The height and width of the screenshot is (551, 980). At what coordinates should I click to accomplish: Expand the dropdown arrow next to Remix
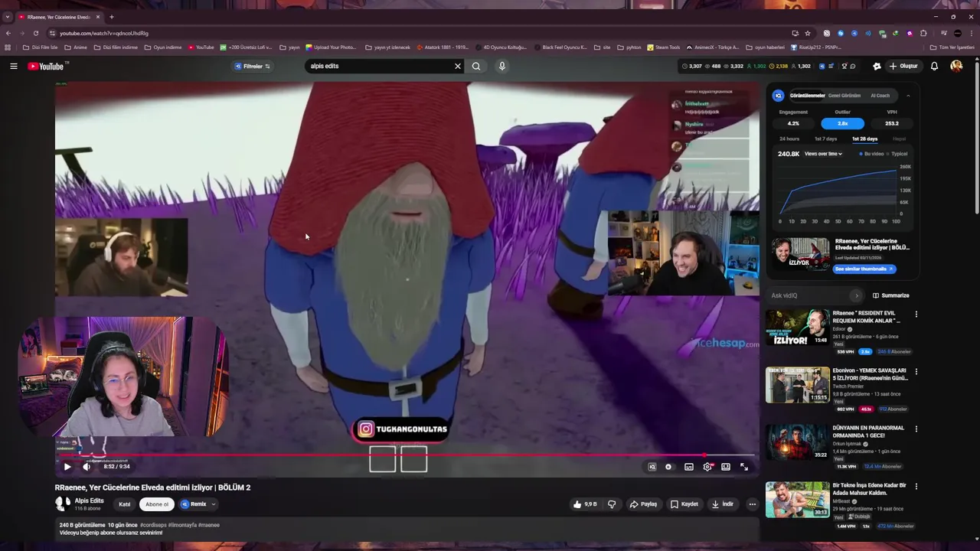tap(214, 504)
